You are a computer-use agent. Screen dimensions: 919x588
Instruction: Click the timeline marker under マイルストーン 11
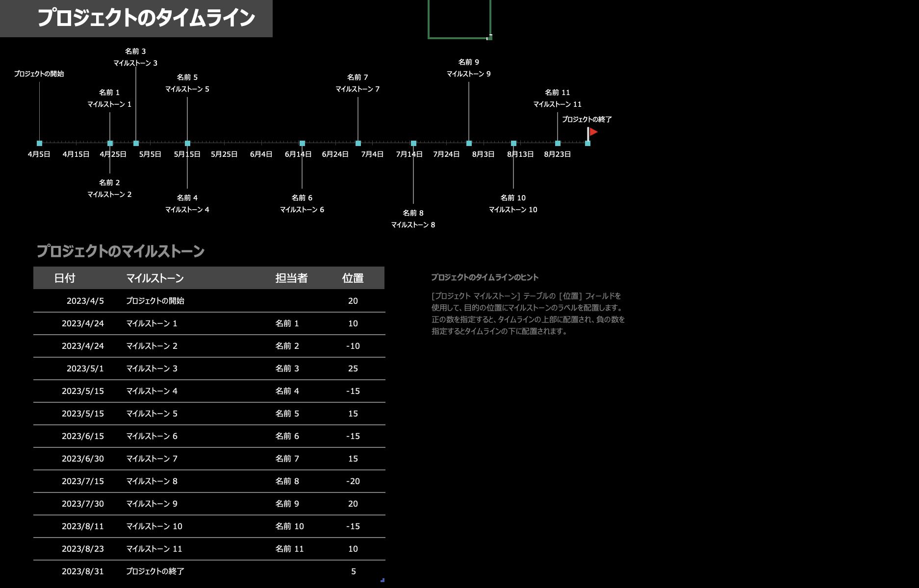558,144
